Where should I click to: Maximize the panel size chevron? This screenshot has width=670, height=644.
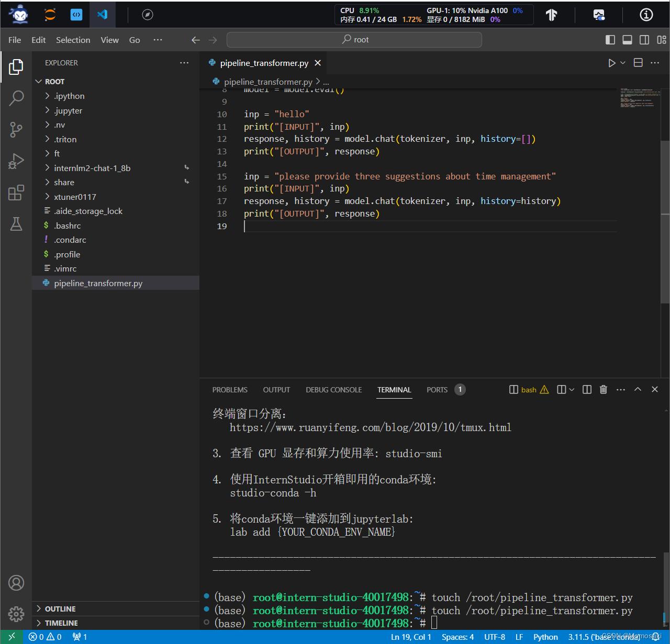coord(638,389)
